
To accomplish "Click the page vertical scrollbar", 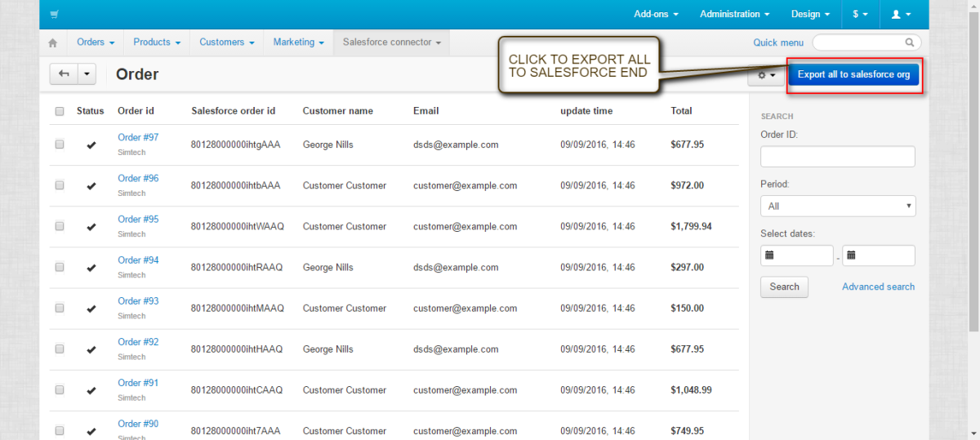I will click(973, 171).
